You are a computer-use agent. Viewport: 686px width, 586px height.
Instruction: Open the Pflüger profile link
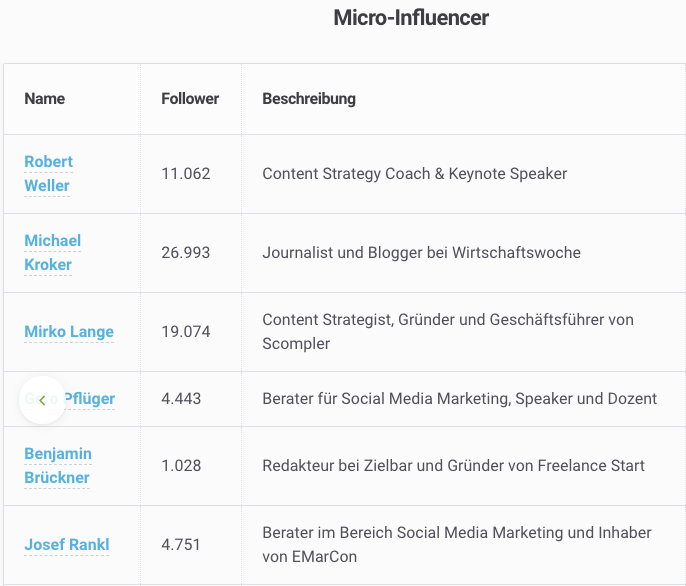[89, 399]
